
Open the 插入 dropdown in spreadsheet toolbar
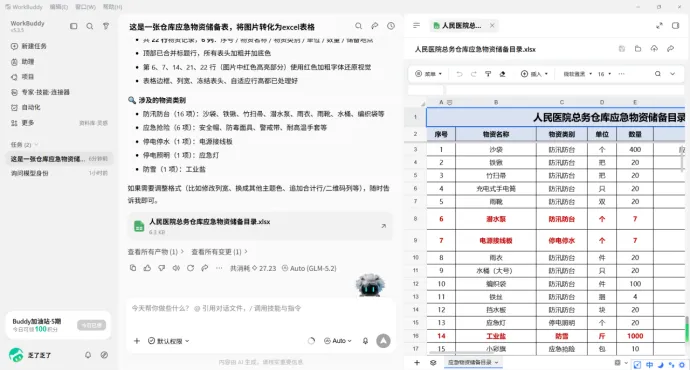(534, 74)
